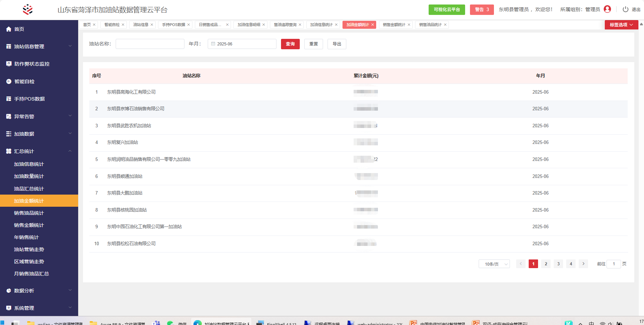Expand the 数据分析 menu chevron
The width and height of the screenshot is (644, 325).
click(x=70, y=290)
